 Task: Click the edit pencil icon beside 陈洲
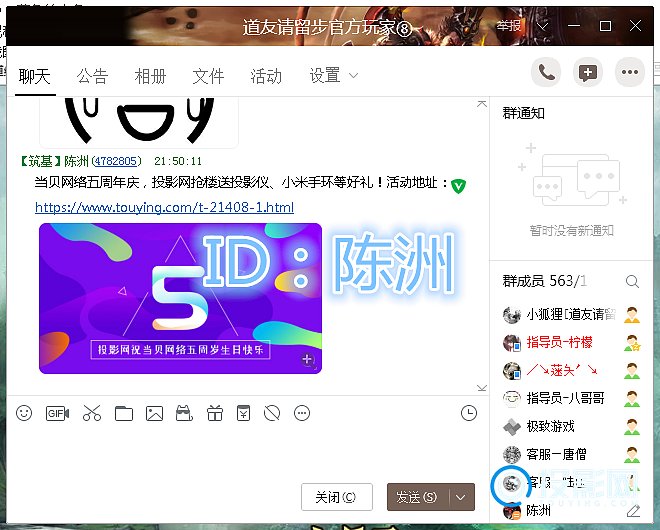(633, 511)
